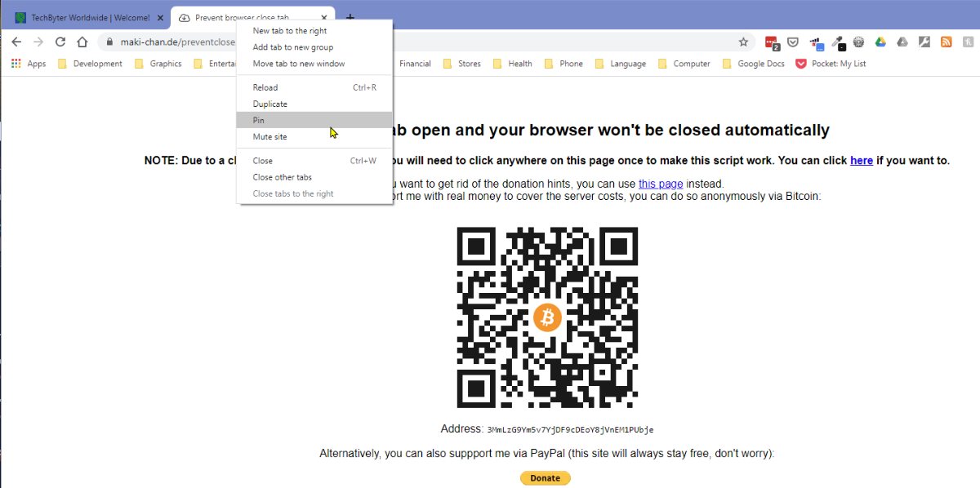Activate the eyedropper color picker extension
Screen dimensions: 980x488
tap(838, 42)
